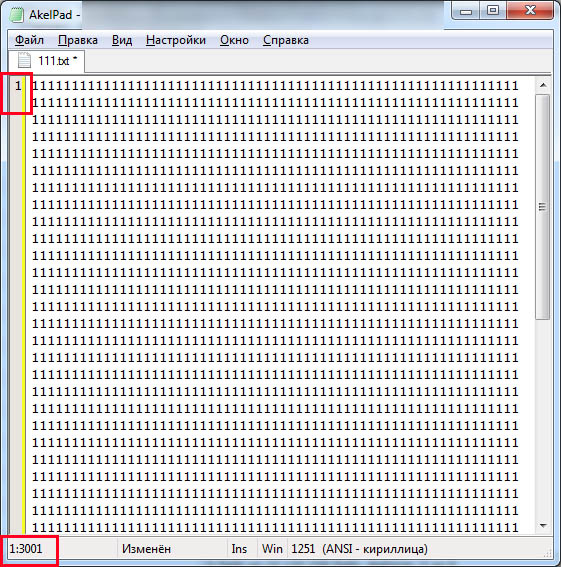Open the Настройки menu
This screenshot has width=561, height=567.
(x=176, y=40)
